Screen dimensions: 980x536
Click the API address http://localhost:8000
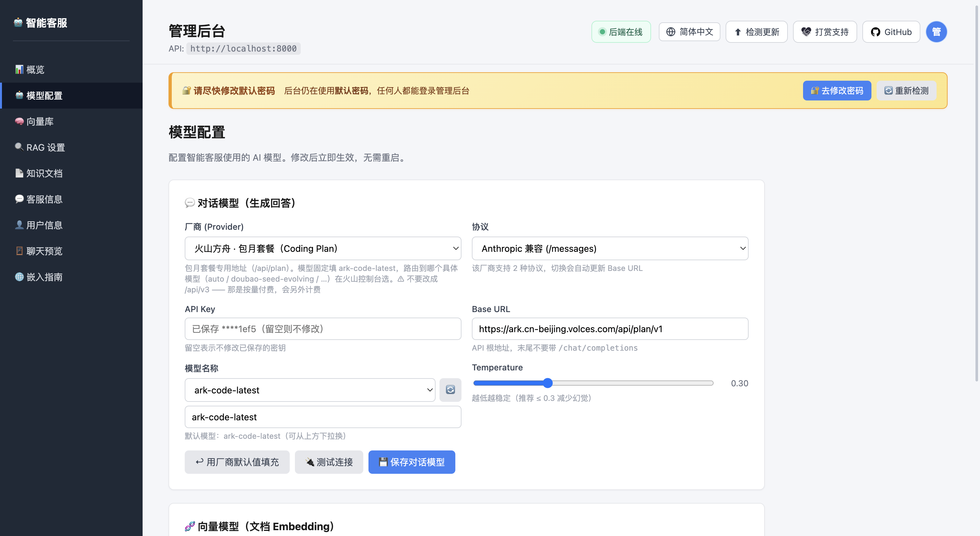tap(243, 48)
